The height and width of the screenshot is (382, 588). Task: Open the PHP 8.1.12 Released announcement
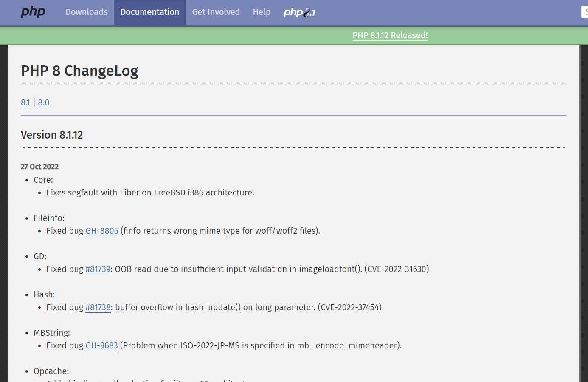pos(390,35)
